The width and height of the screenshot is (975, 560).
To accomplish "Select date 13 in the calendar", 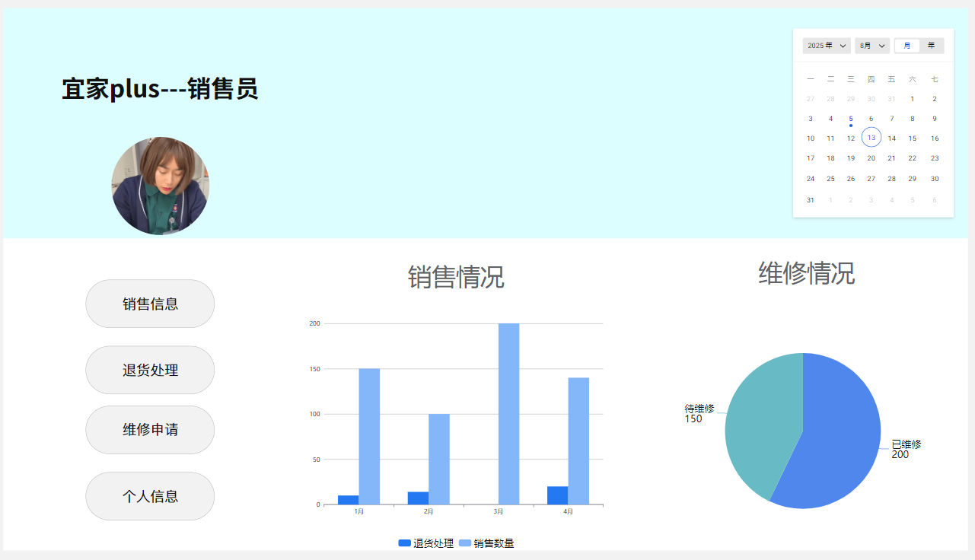I will coord(871,138).
